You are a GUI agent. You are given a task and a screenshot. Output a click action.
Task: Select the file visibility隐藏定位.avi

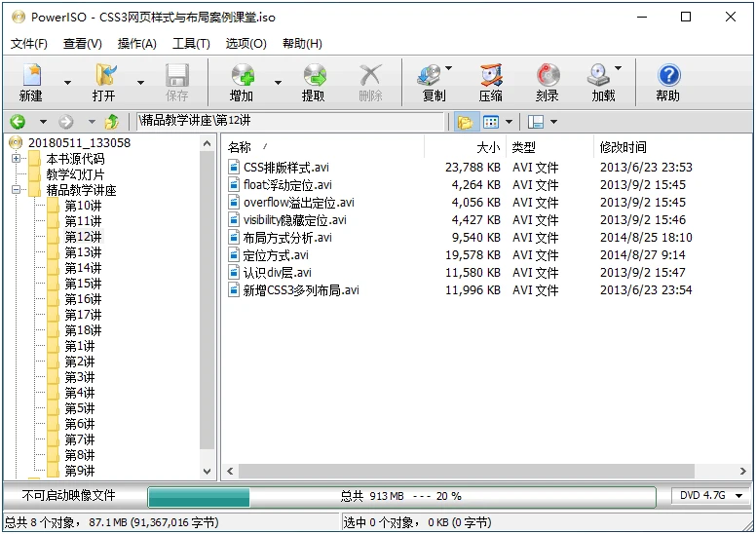point(294,220)
